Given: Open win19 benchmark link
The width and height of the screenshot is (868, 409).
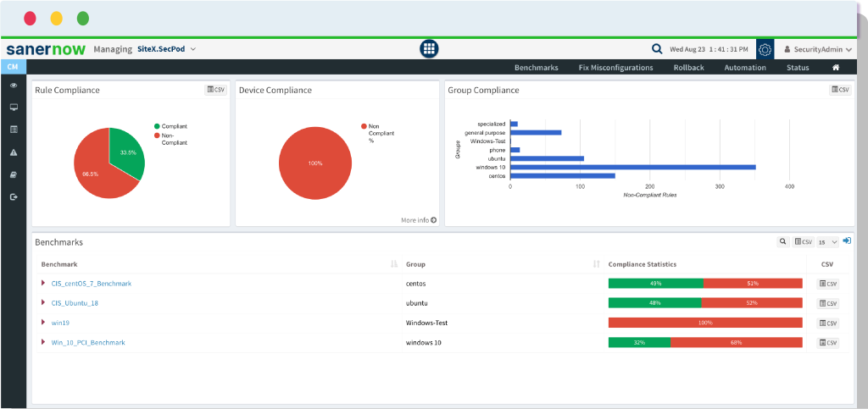Looking at the screenshot, I should click(x=60, y=323).
